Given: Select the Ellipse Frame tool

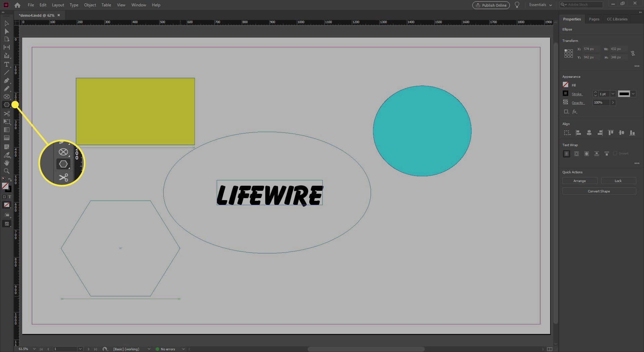Looking at the screenshot, I should click(6, 97).
